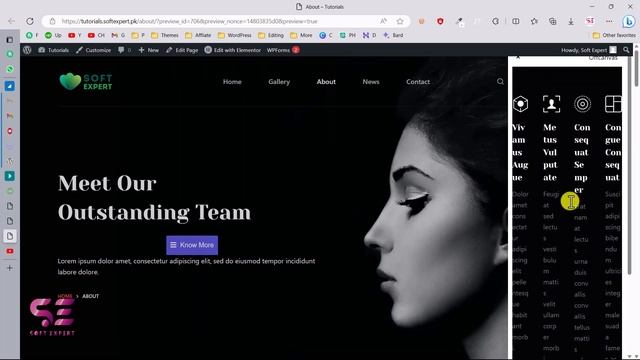Open the Themes bookmark folder
The image size is (640, 360).
[x=165, y=36]
